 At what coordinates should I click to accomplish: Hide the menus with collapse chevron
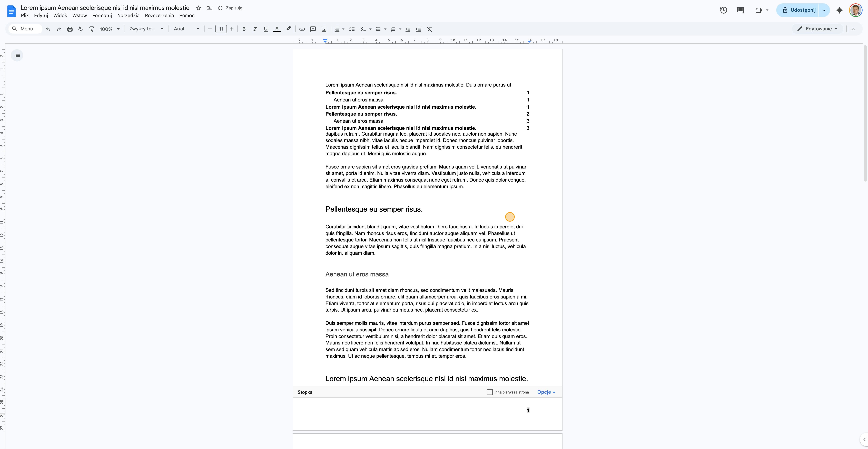click(853, 29)
